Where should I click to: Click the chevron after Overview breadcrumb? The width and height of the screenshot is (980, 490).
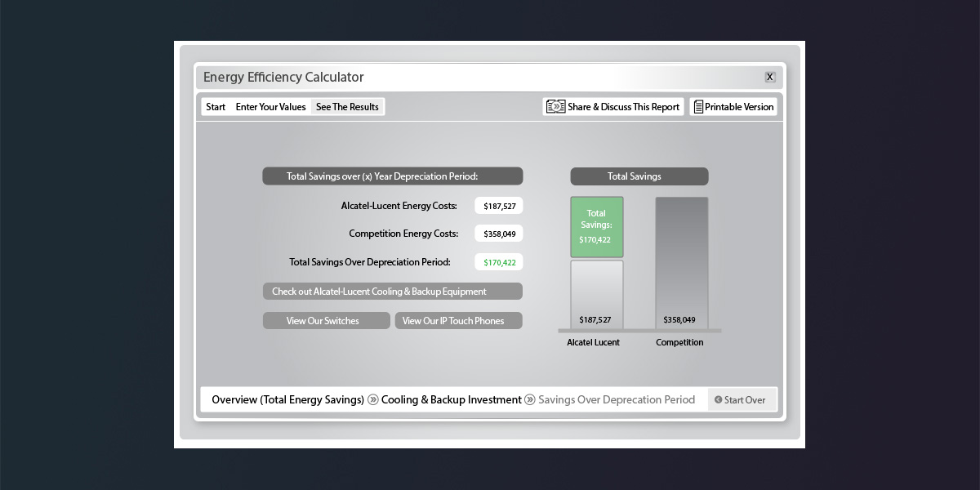(x=373, y=400)
